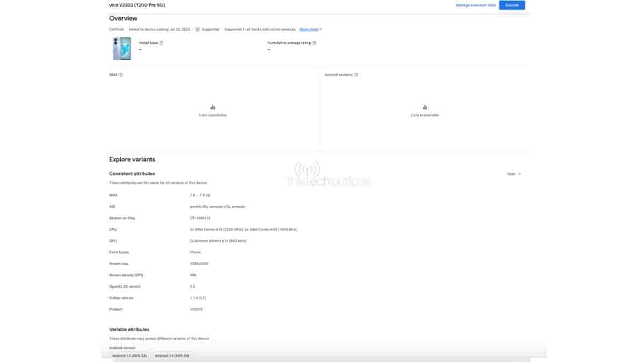Click the Android versions chart unavailable icon
This screenshot has width=644, height=362.
(425, 107)
